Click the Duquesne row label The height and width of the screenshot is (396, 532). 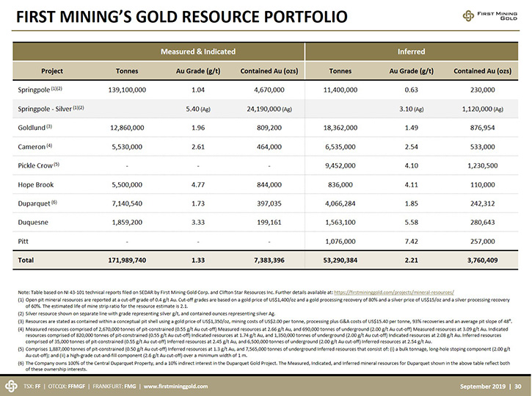[x=33, y=222]
